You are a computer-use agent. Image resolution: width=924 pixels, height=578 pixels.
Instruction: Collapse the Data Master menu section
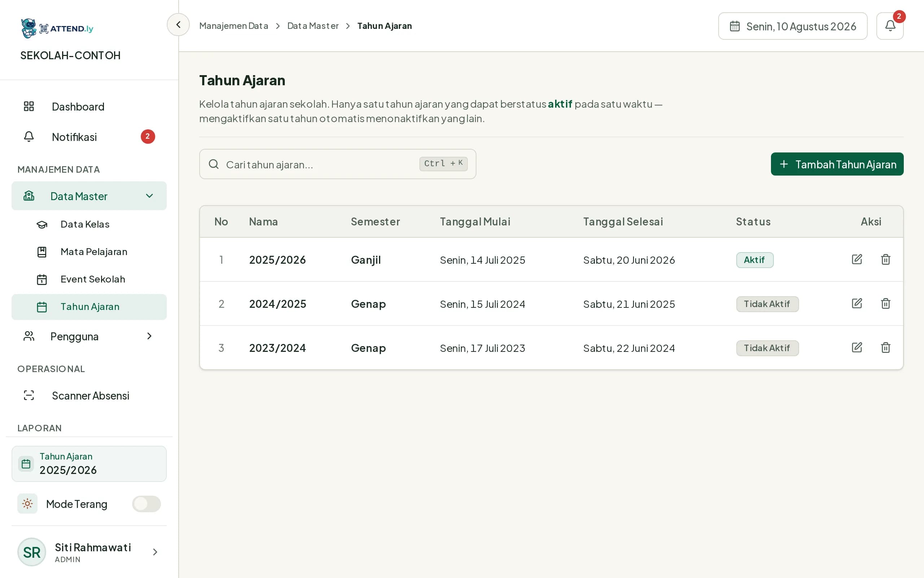[89, 196]
